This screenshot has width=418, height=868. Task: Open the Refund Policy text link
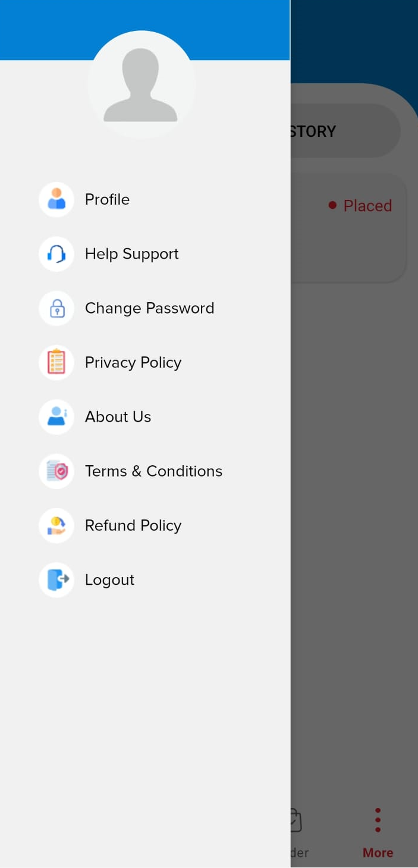pyautogui.click(x=133, y=525)
